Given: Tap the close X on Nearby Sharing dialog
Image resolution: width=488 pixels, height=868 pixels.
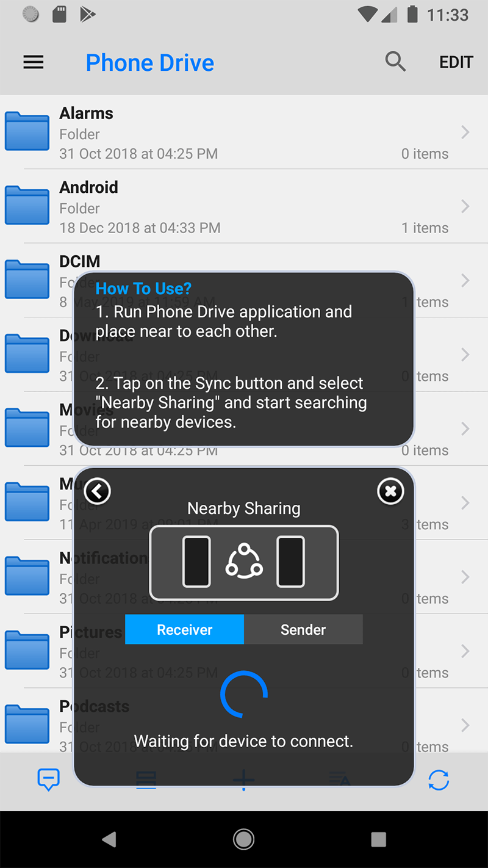Looking at the screenshot, I should tap(390, 491).
